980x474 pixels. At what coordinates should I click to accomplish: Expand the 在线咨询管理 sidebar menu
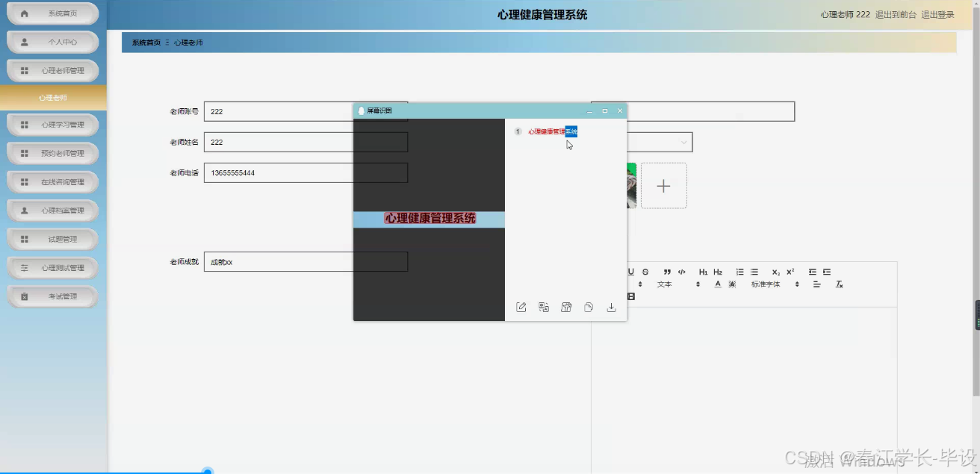click(x=53, y=182)
